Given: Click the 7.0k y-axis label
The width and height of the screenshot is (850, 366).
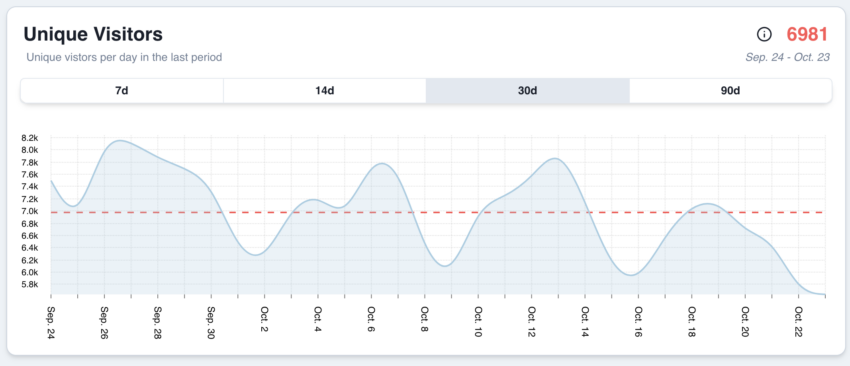Looking at the screenshot, I should [x=29, y=211].
